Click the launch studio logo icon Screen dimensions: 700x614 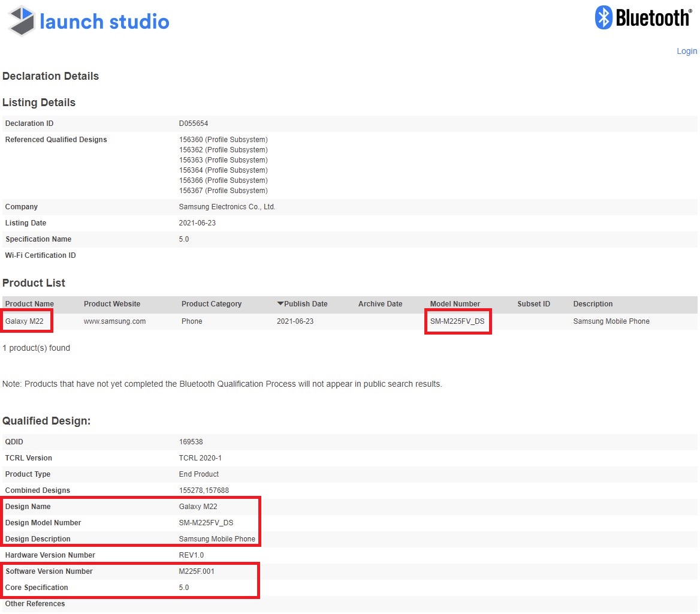22,21
